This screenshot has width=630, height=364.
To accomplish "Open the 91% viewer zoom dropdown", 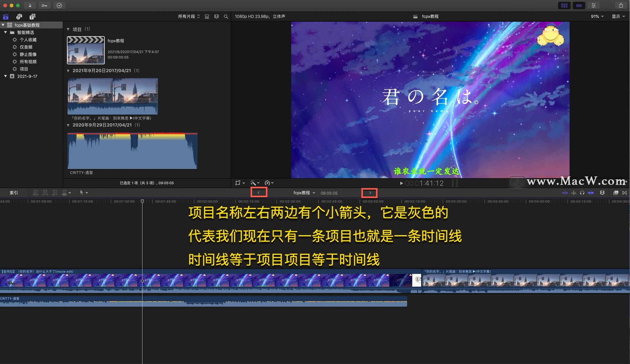I will pyautogui.click(x=597, y=16).
